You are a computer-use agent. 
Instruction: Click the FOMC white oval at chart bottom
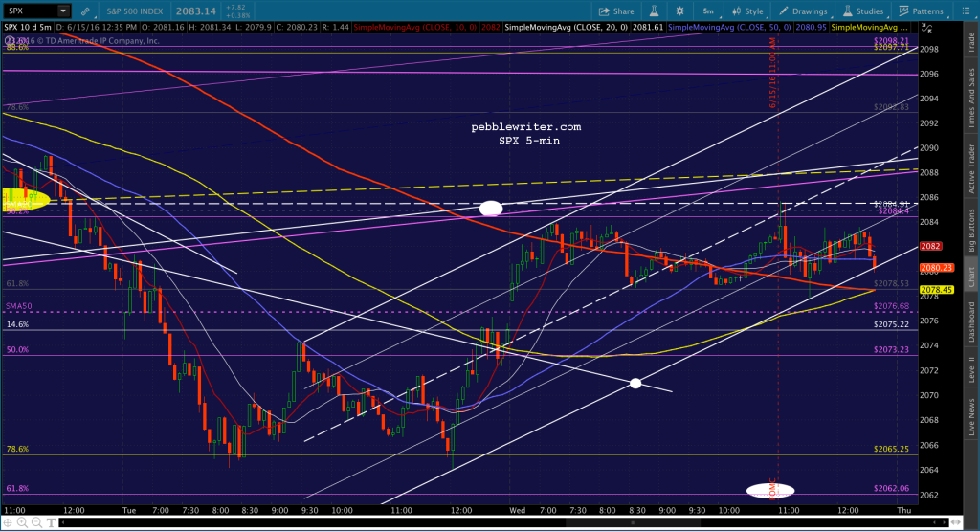pyautogui.click(x=770, y=491)
